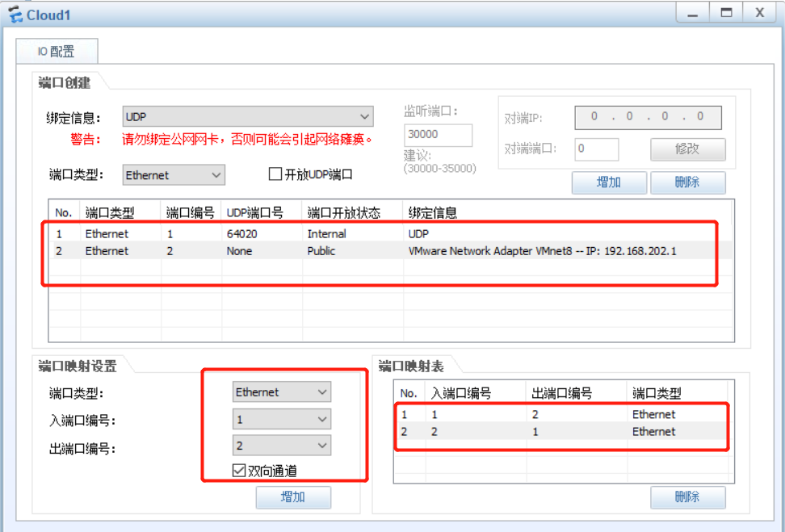This screenshot has height=532, width=785.
Task: Click the 对端IP address input field
Action: pos(646,116)
